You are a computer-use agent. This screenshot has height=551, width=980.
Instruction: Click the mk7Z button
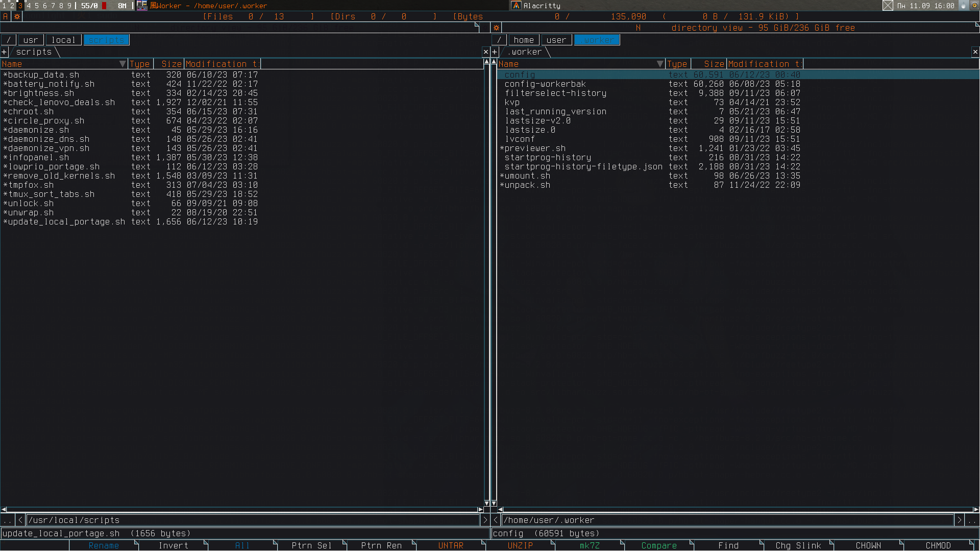tap(590, 545)
